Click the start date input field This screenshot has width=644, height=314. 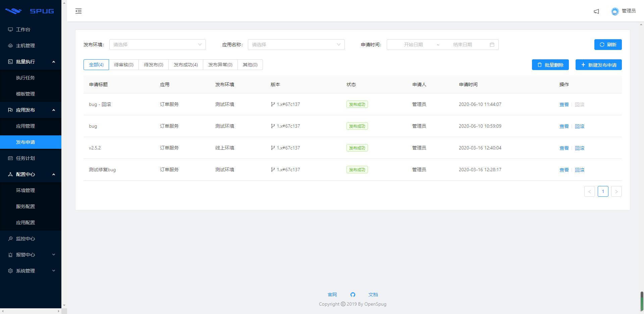pyautogui.click(x=413, y=44)
